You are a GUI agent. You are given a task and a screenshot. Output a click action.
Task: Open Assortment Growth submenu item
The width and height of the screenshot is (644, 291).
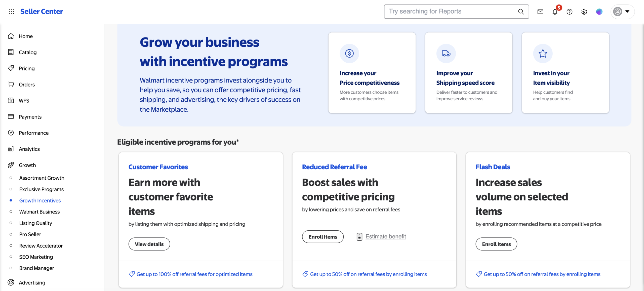pos(42,178)
